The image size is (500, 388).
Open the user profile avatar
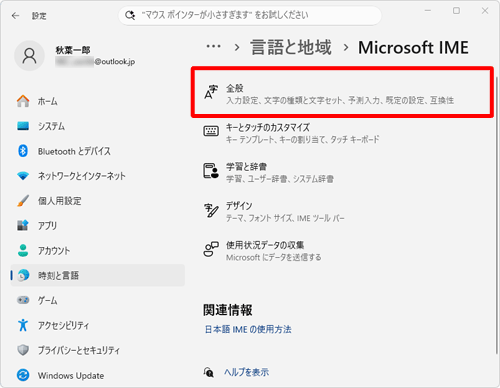pos(29,56)
